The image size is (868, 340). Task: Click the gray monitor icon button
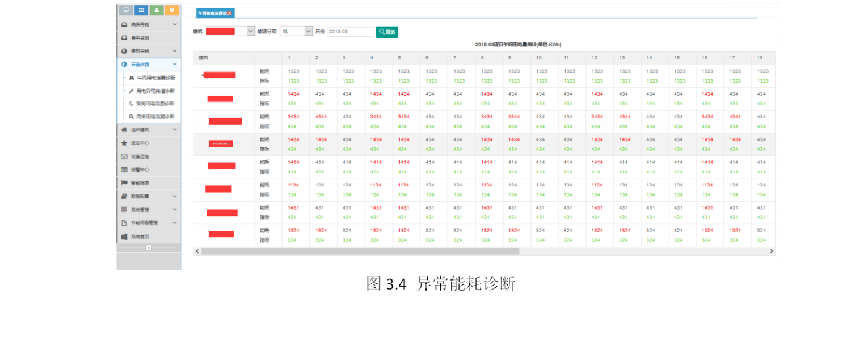click(x=125, y=10)
